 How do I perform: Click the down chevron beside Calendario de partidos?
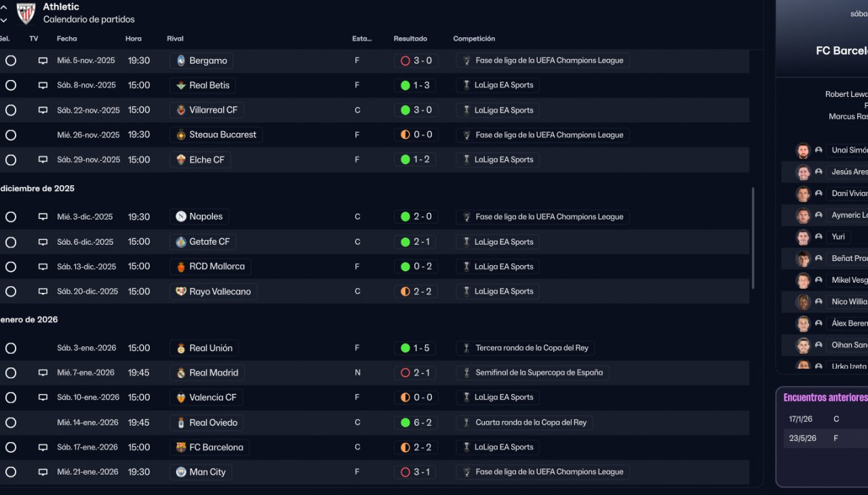(x=4, y=20)
